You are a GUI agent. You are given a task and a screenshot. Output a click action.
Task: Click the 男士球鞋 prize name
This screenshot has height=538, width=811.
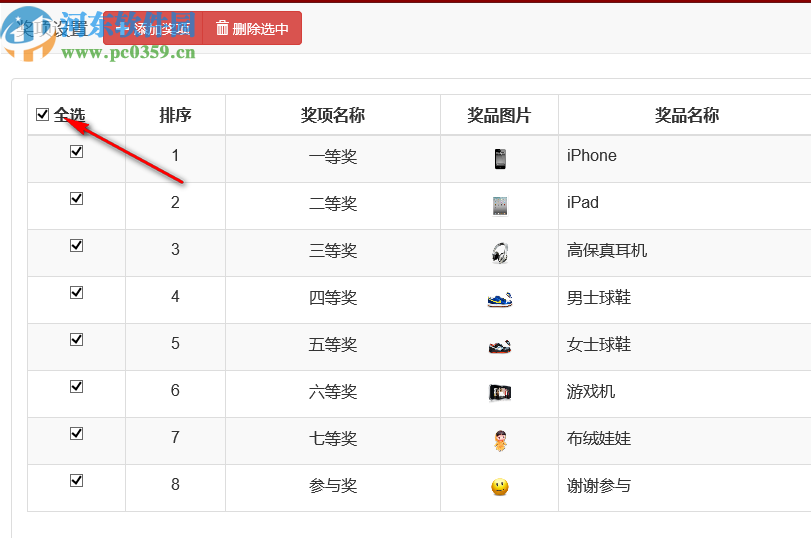(599, 297)
